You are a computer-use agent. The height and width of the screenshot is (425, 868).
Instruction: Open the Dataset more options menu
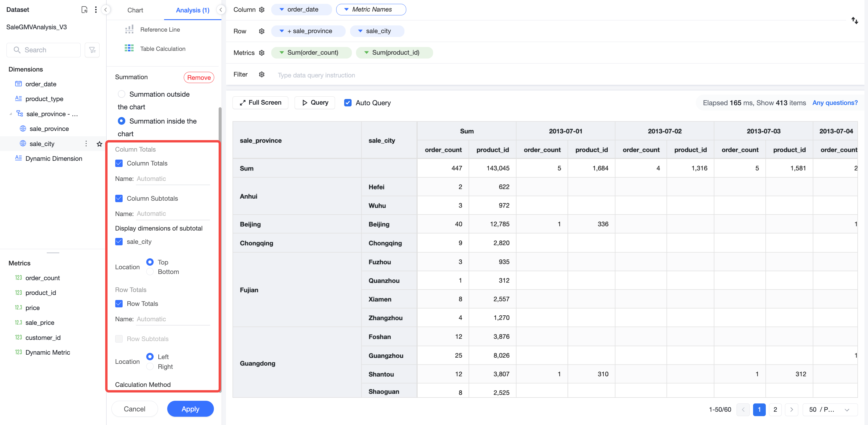[96, 9]
